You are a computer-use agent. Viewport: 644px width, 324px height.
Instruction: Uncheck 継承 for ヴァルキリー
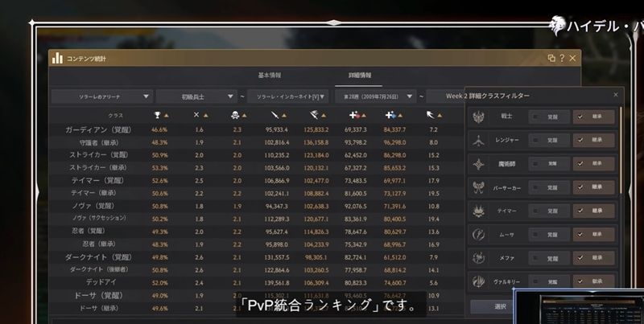580,281
